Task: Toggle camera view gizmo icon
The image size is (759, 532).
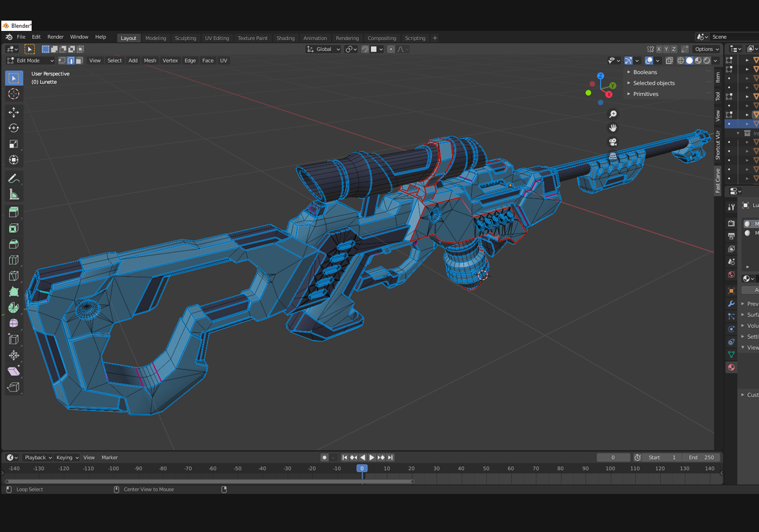Action: click(x=613, y=142)
